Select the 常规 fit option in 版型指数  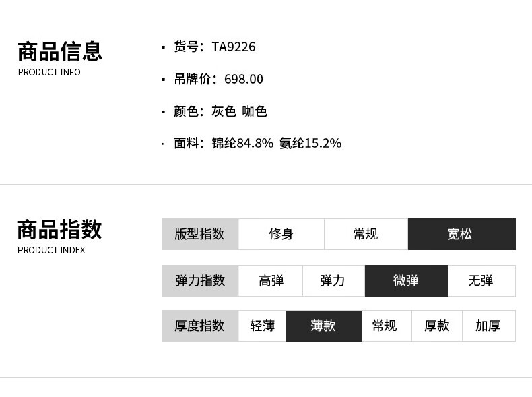[x=366, y=234]
